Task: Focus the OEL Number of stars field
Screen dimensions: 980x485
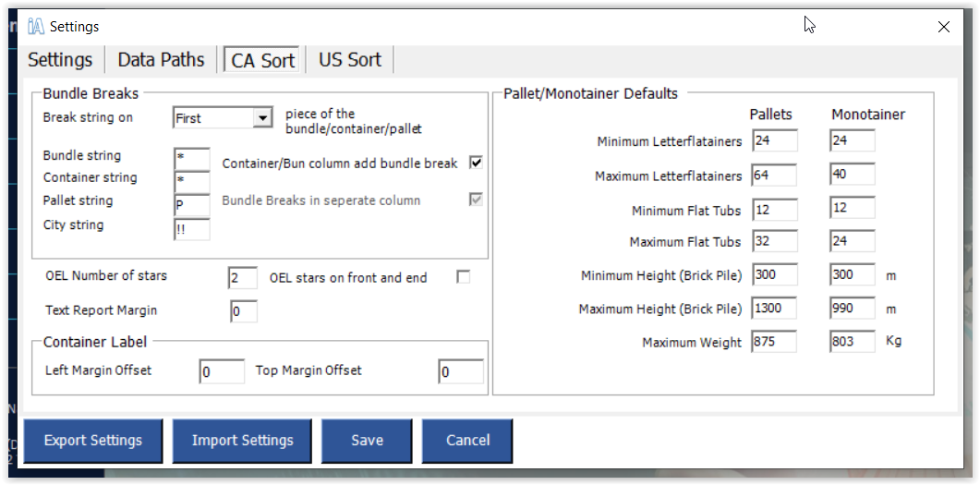Action: [243, 278]
